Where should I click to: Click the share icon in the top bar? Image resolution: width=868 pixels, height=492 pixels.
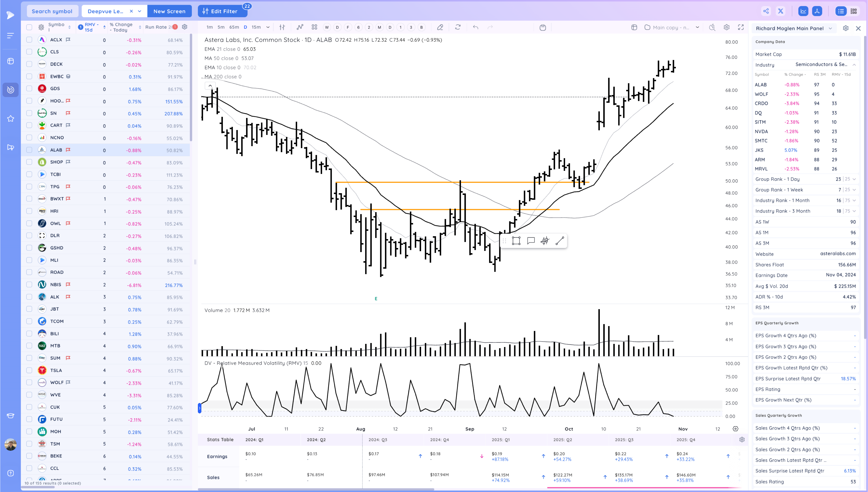[x=766, y=11]
